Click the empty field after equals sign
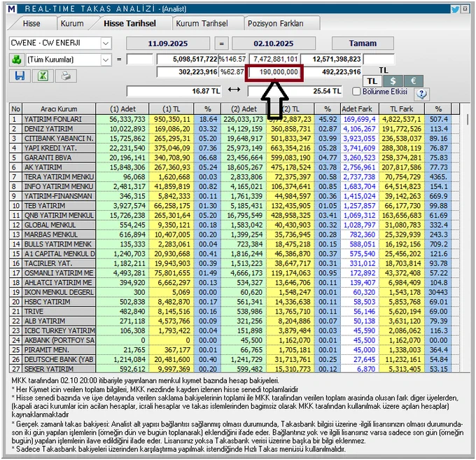Image resolution: width=476 pixels, height=460 pixels. (x=139, y=59)
